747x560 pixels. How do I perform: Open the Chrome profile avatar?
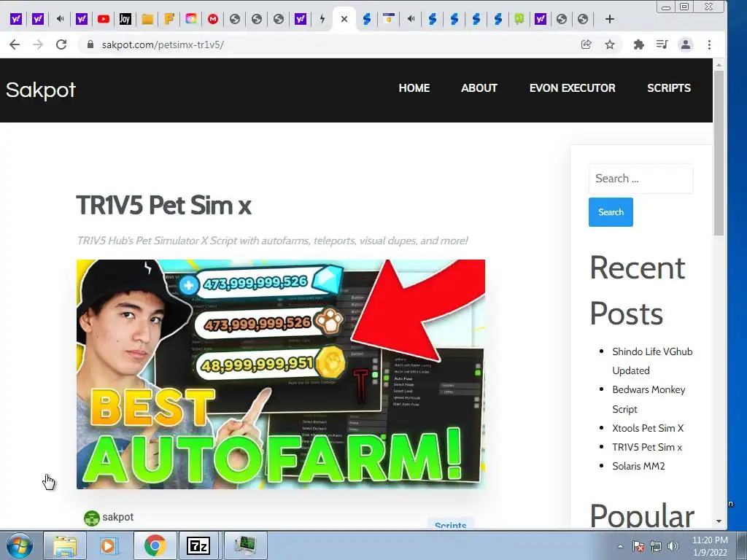686,44
